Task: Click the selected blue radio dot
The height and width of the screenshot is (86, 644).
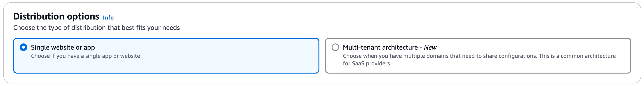Action: coord(23,47)
